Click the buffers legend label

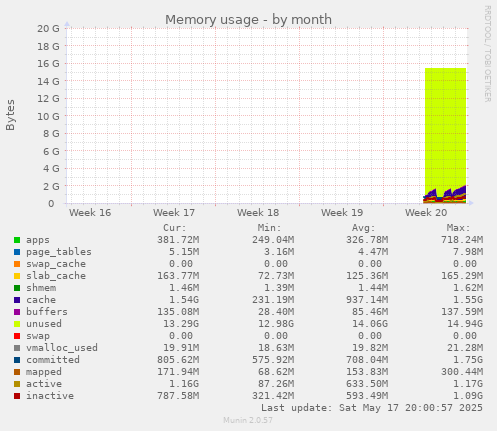(x=47, y=312)
